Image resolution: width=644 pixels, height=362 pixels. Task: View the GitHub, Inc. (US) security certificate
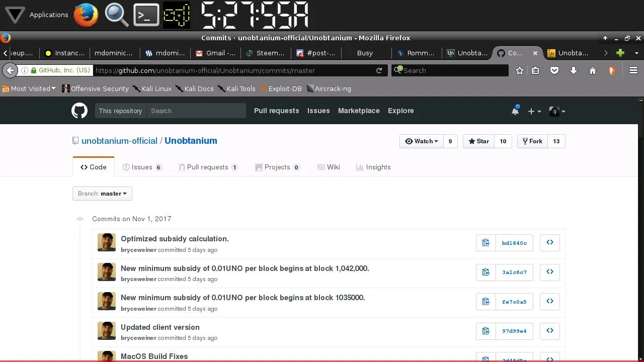(60, 70)
